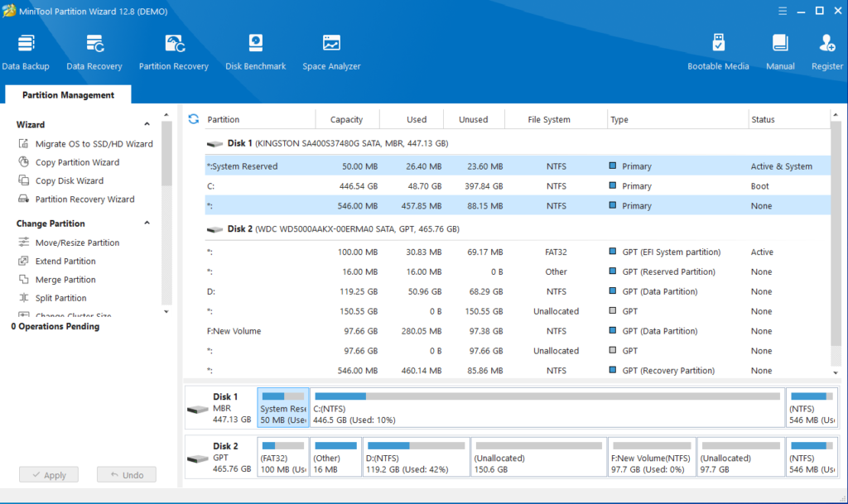Select the FAT32 100 MB block
848x504 pixels.
tap(283, 457)
